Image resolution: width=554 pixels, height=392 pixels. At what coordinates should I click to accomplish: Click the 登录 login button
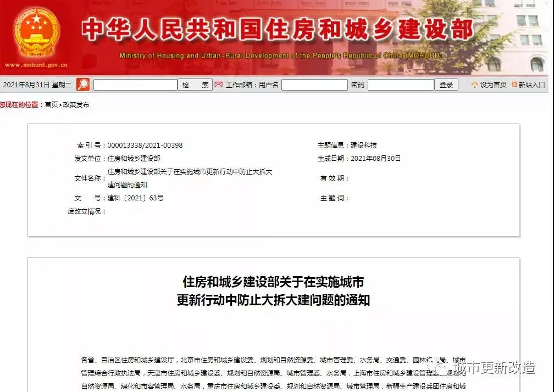click(x=446, y=85)
